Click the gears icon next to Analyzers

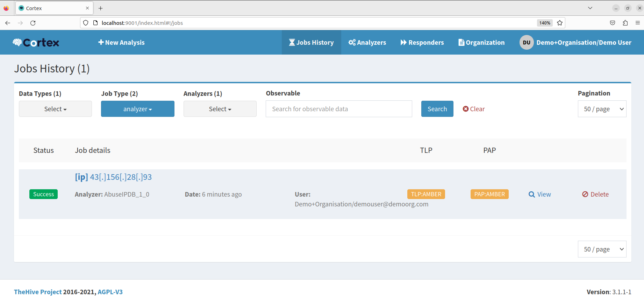click(x=352, y=42)
